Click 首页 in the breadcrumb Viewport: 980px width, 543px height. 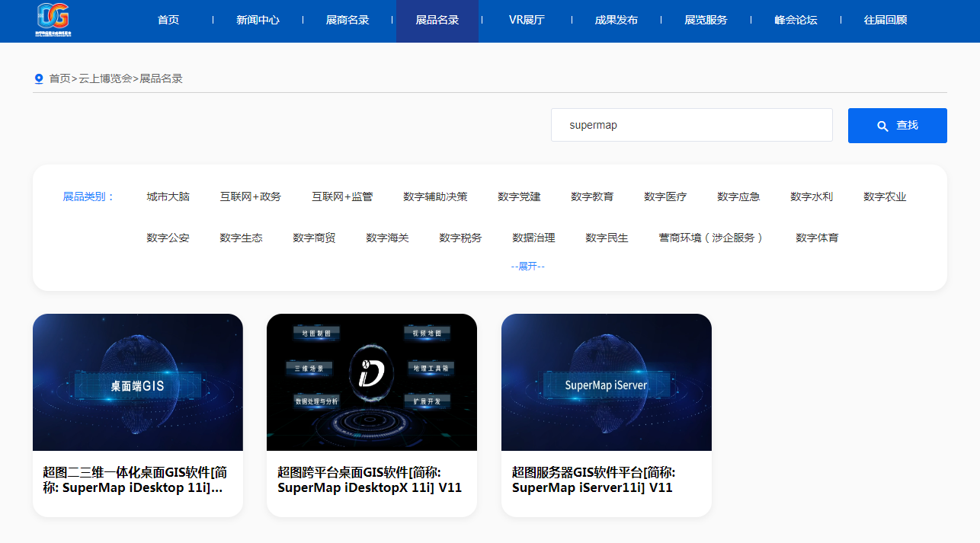tap(59, 78)
